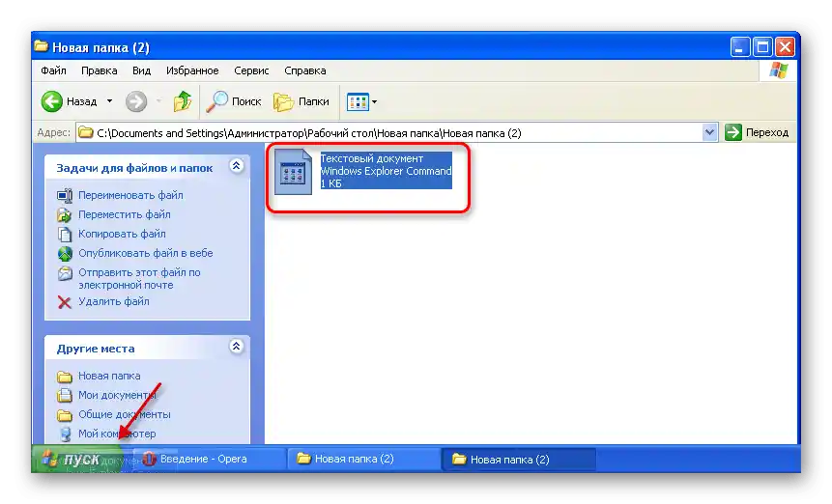Open the Вид menu
The height and width of the screenshot is (504, 832).
click(142, 70)
